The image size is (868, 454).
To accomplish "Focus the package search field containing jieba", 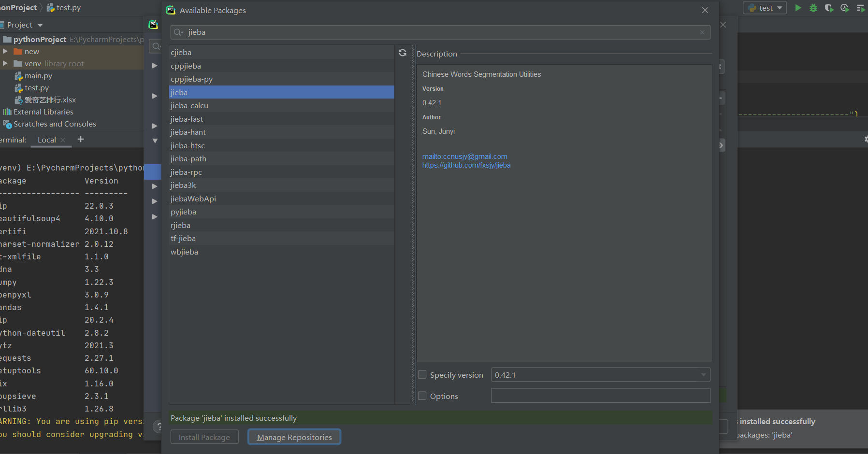I will coord(440,32).
